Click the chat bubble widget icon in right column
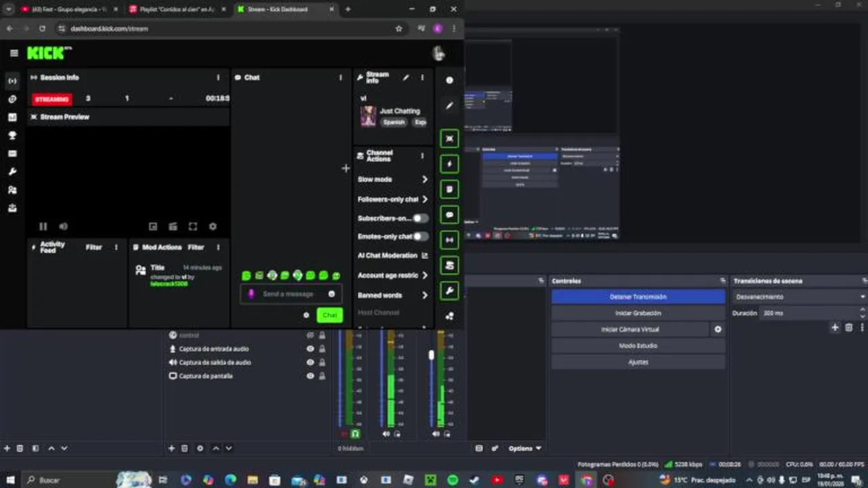This screenshot has height=488, width=868. tap(449, 215)
